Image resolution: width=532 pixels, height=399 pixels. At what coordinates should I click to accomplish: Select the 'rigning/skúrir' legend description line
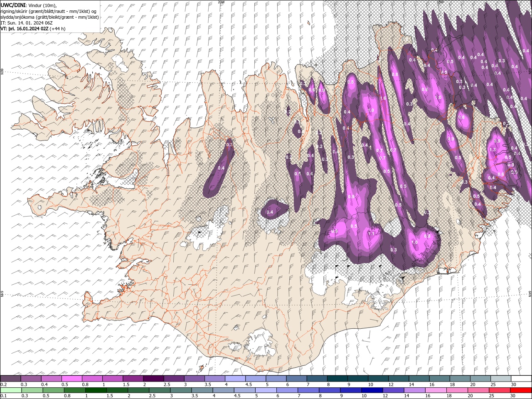point(49,11)
